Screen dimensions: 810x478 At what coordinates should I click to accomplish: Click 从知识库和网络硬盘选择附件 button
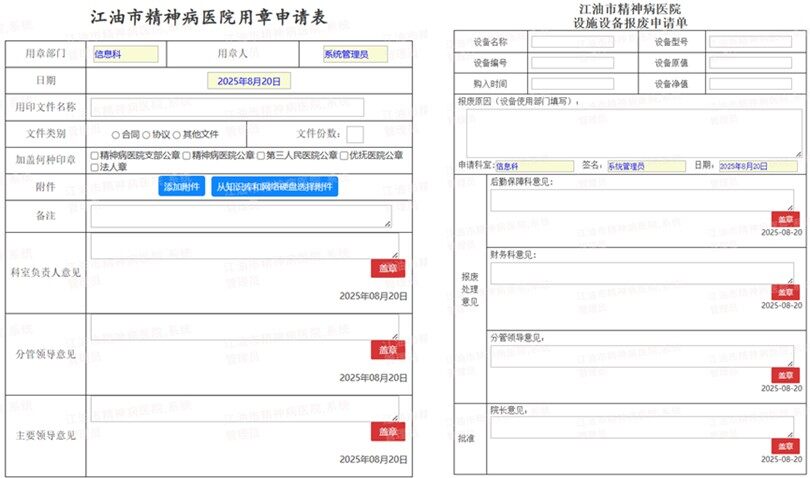point(274,187)
